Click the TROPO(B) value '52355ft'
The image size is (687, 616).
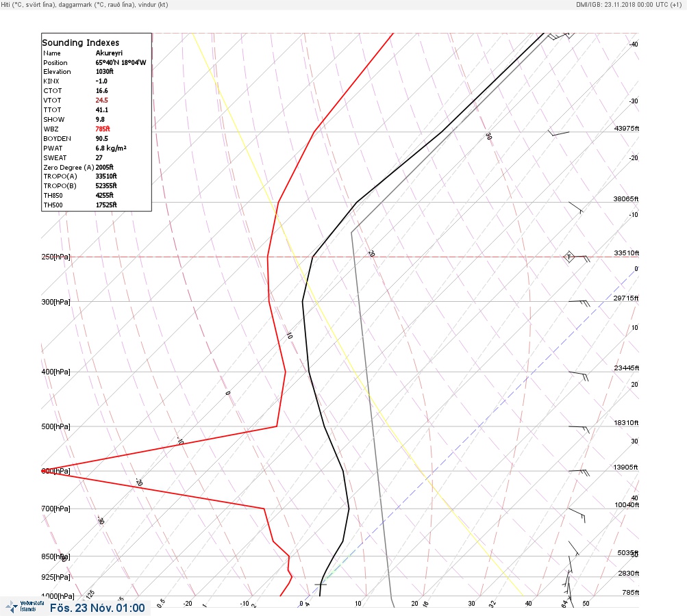tap(106, 185)
